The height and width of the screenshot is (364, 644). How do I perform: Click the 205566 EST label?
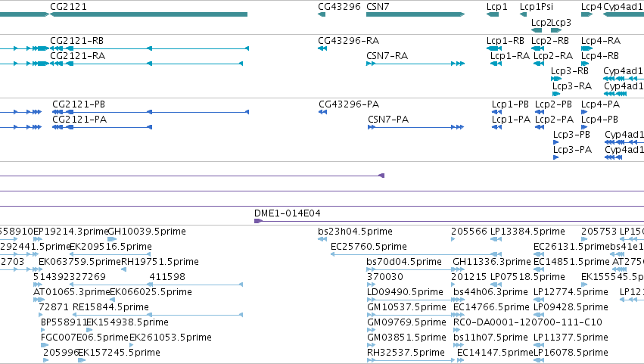coord(469,232)
